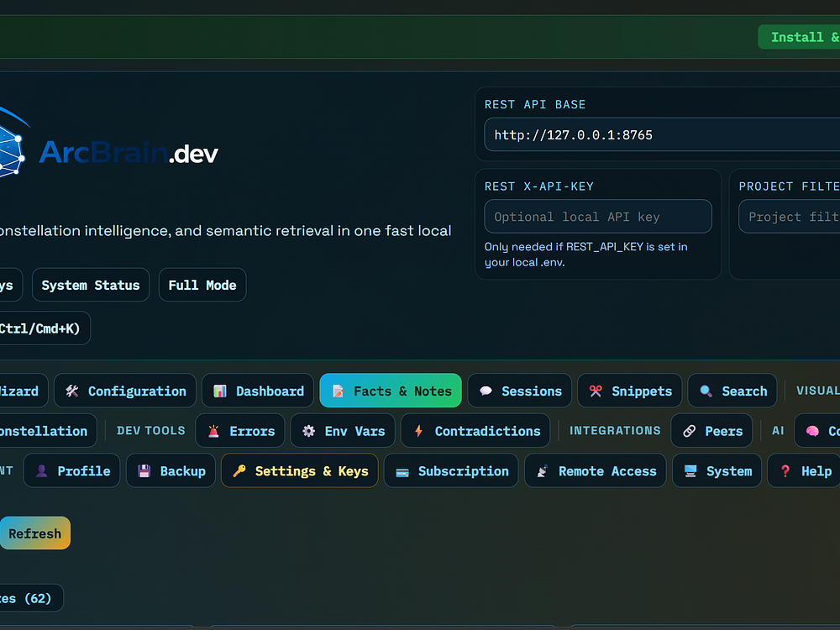Screen dimensions: 840x630
Task: Open the Env Vars tab
Action: (343, 431)
